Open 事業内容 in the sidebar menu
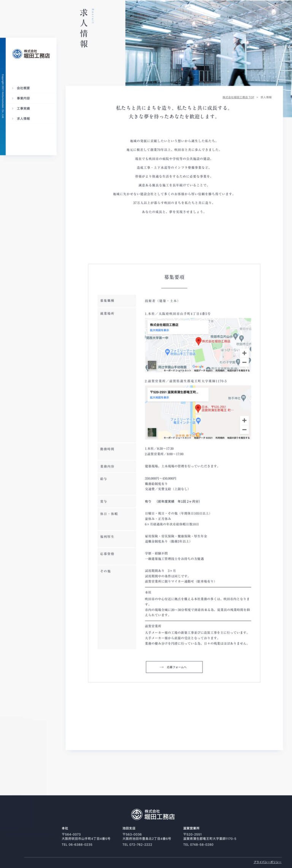This screenshot has height=868, width=292. click(x=23, y=98)
